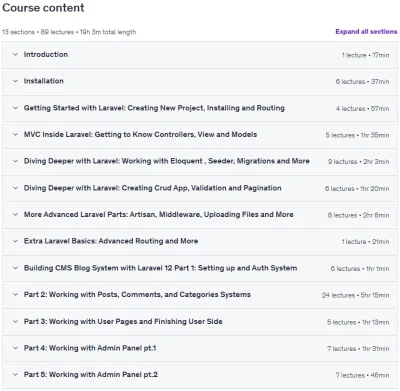Expand Part 2 Posts, Comments chevron
Screen dimensions: 400x391
tap(15, 295)
